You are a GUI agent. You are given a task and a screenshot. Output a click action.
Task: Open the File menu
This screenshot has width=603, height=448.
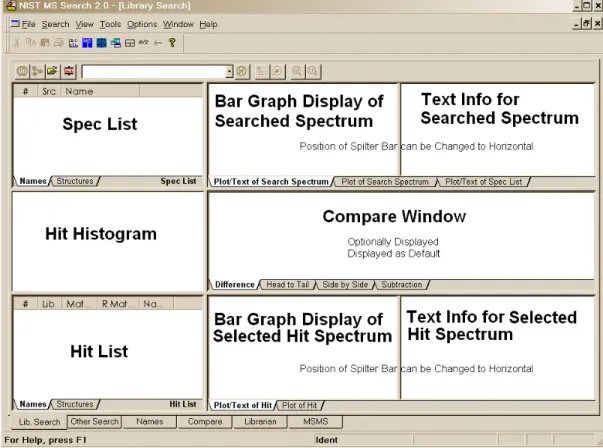coord(28,24)
